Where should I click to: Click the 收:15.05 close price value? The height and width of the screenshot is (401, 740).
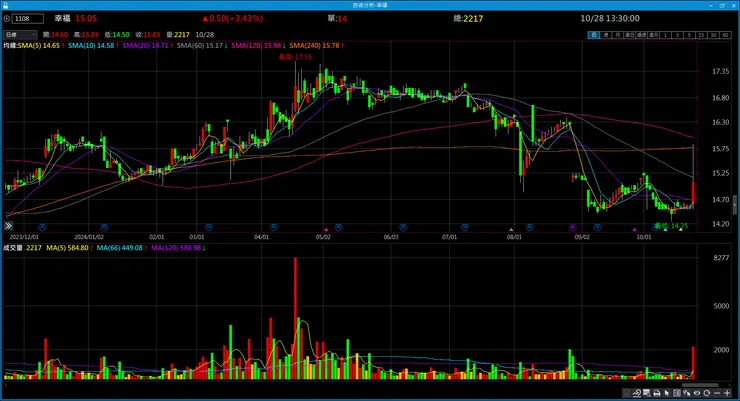(x=148, y=35)
